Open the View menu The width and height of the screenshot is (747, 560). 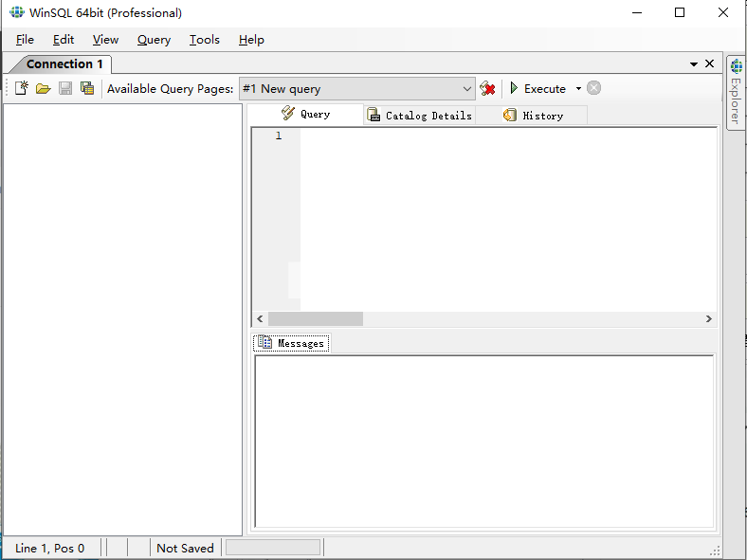click(105, 40)
